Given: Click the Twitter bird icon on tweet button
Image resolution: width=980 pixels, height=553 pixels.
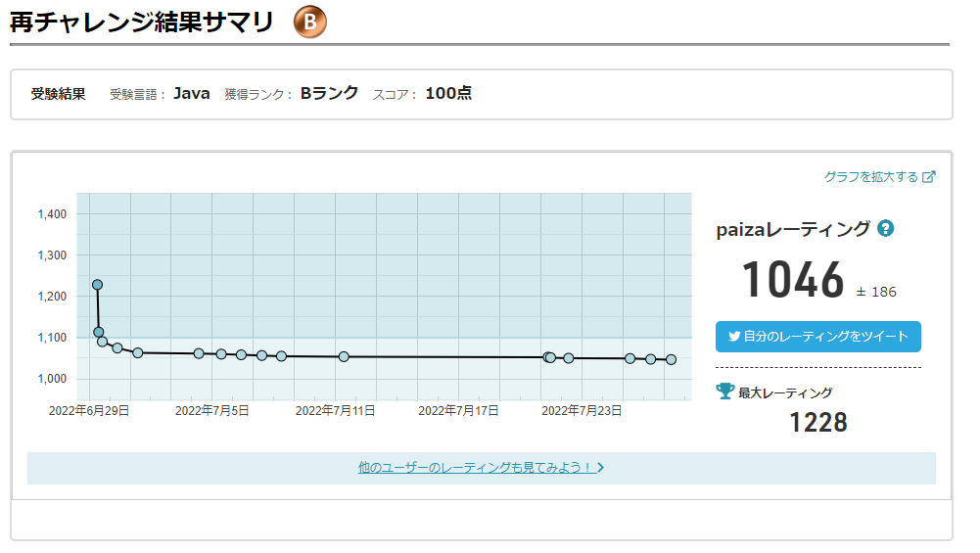Looking at the screenshot, I should (x=734, y=337).
